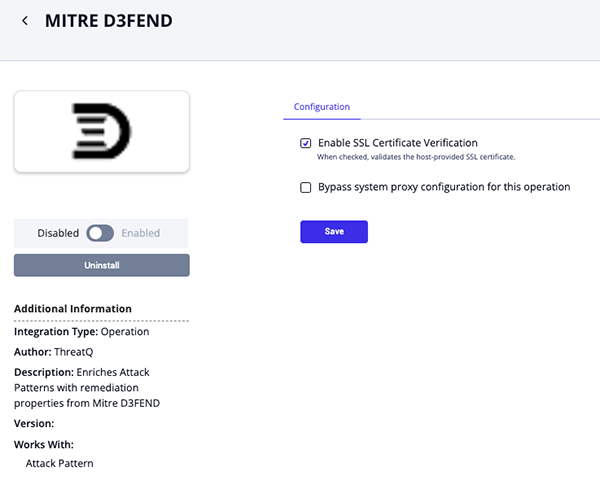The height and width of the screenshot is (480, 600).
Task: Click the Description text about Attack Patterns
Action: click(x=87, y=388)
